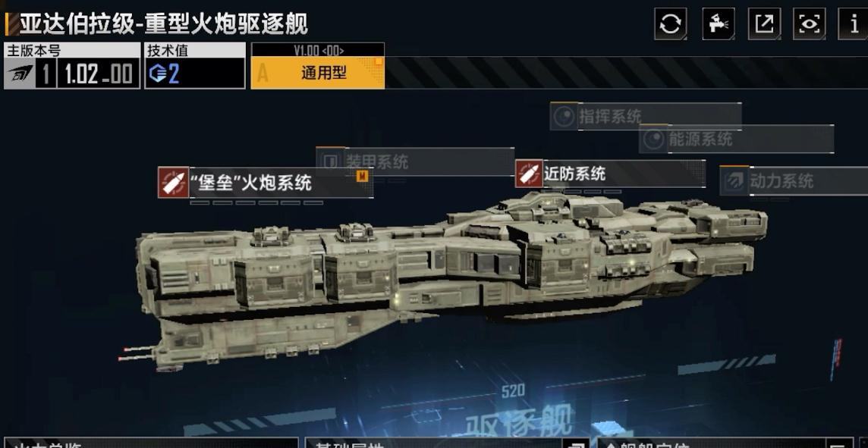Open the ship info 'i' icon
868x448 pixels.
(x=854, y=23)
